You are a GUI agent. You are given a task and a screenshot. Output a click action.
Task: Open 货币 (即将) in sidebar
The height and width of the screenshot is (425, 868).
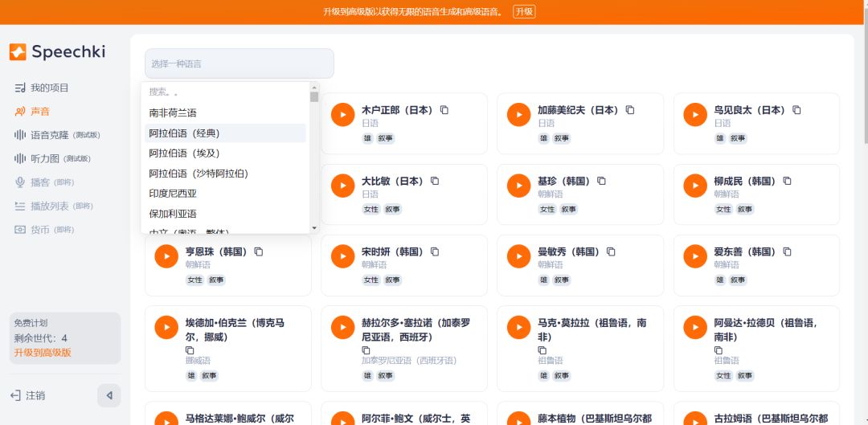tap(44, 230)
